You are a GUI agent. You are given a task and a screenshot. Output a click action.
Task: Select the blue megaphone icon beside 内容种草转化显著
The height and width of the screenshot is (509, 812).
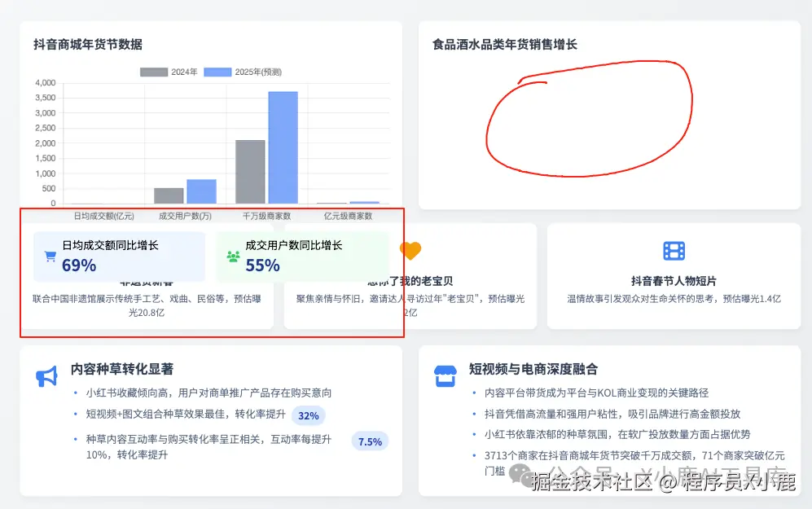tap(47, 375)
